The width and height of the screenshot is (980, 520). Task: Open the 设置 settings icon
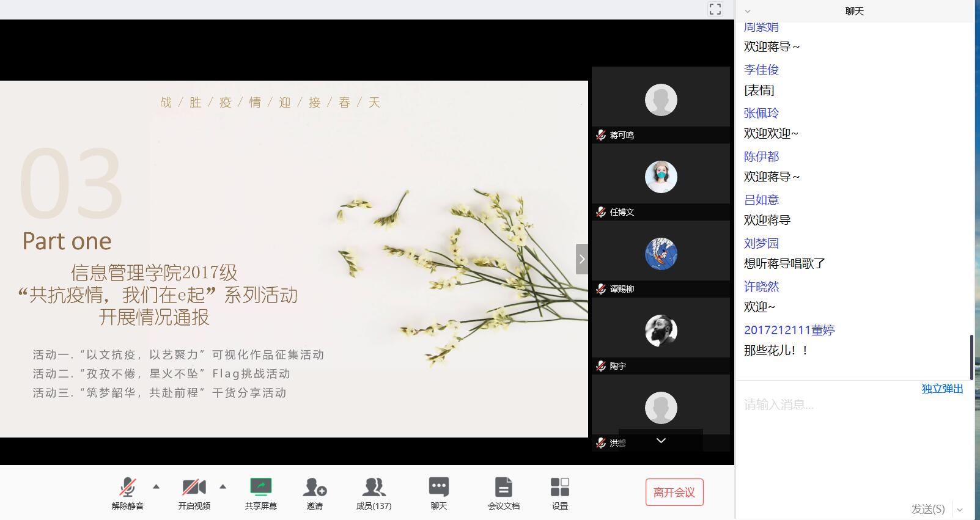[559, 488]
